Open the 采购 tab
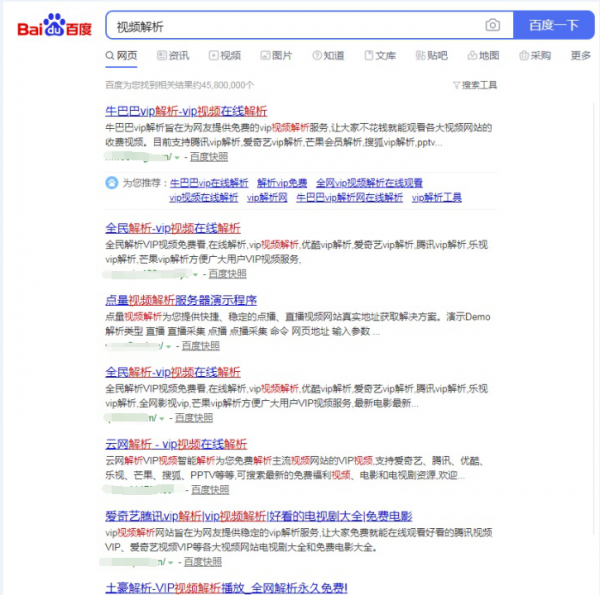Screen dimensions: 600x595 [x=535, y=56]
